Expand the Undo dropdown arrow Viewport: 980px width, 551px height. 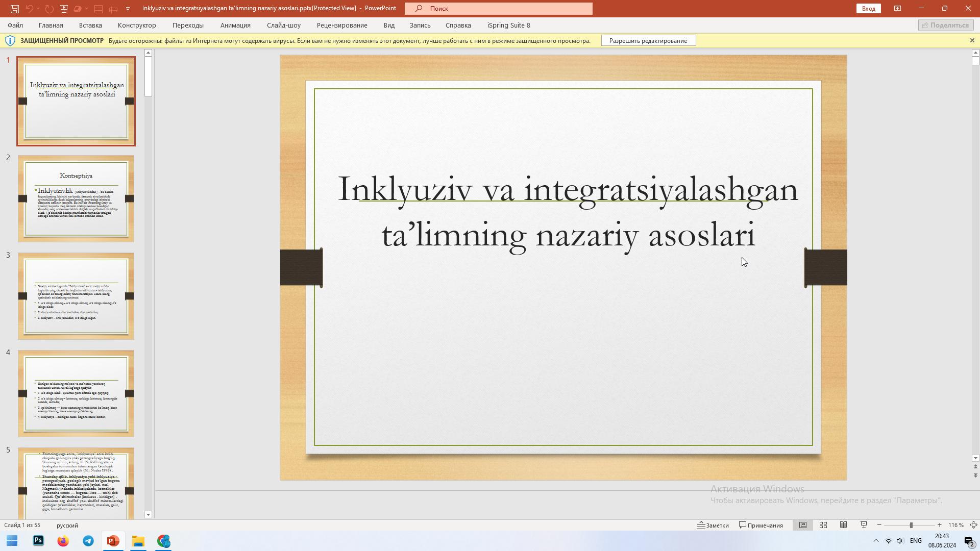38,8
